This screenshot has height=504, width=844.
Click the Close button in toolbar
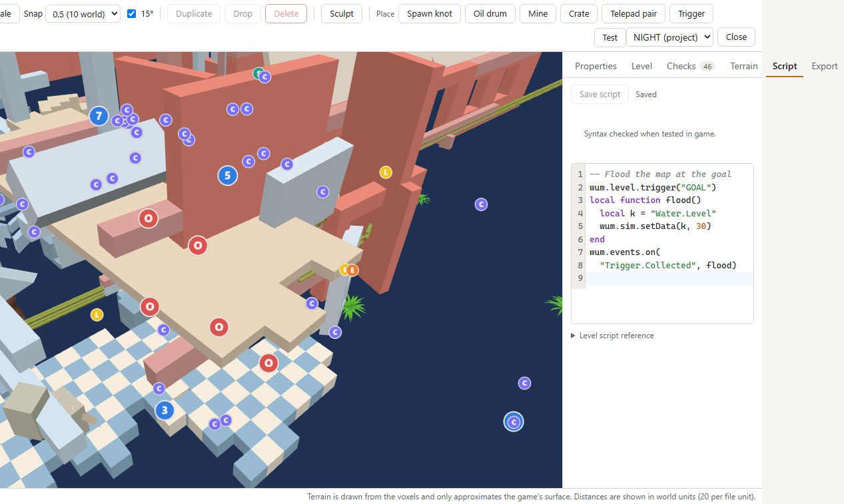coord(736,37)
